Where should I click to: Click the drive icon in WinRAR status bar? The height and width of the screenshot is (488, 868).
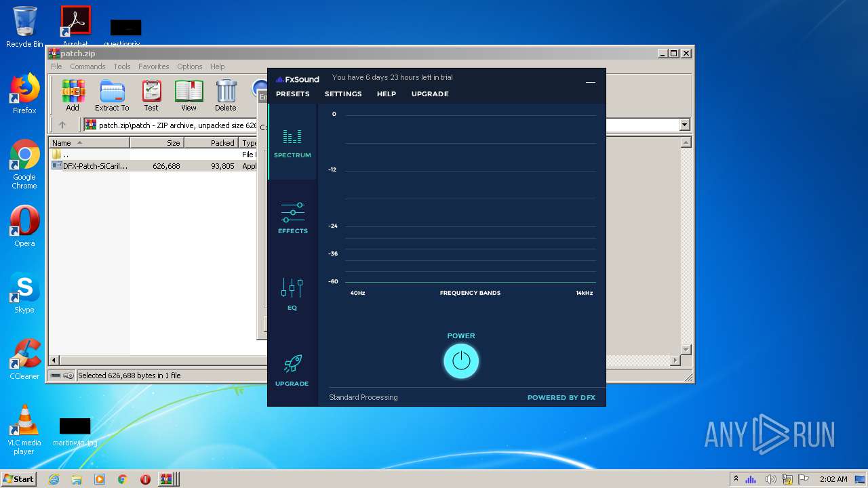coord(55,375)
